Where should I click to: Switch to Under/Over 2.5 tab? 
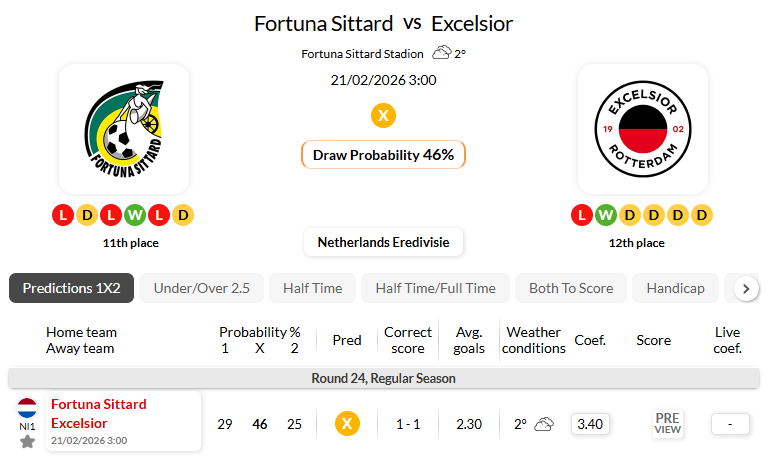point(201,288)
